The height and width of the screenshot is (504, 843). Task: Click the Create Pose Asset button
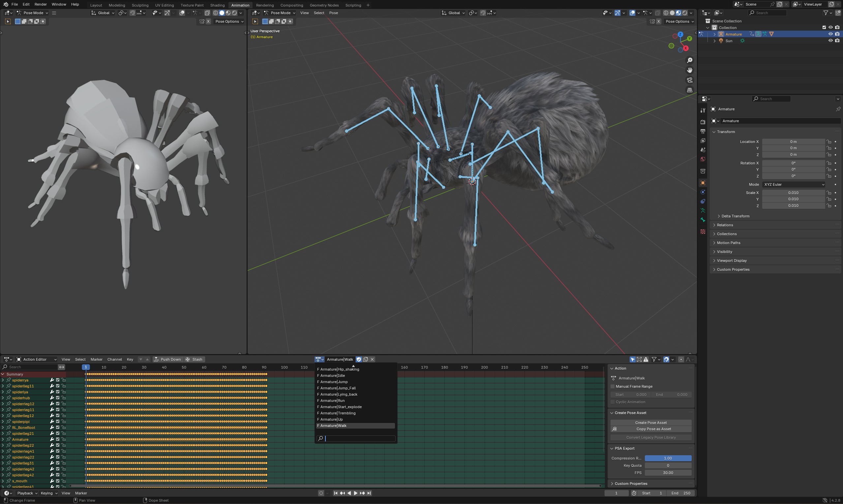click(x=650, y=422)
